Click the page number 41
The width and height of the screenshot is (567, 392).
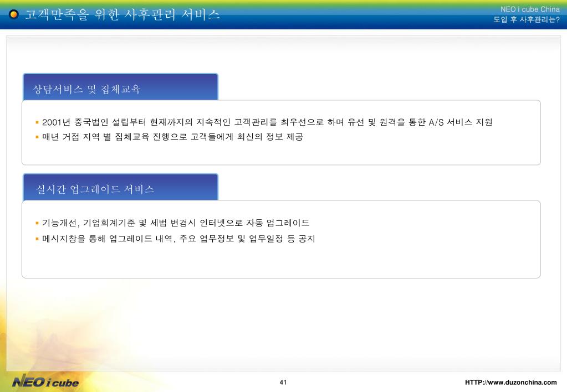pos(283,382)
